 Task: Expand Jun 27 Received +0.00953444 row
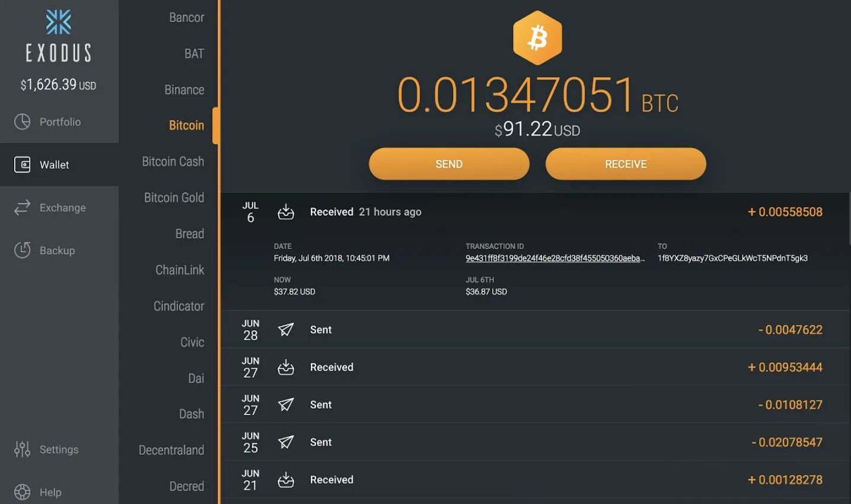(534, 367)
